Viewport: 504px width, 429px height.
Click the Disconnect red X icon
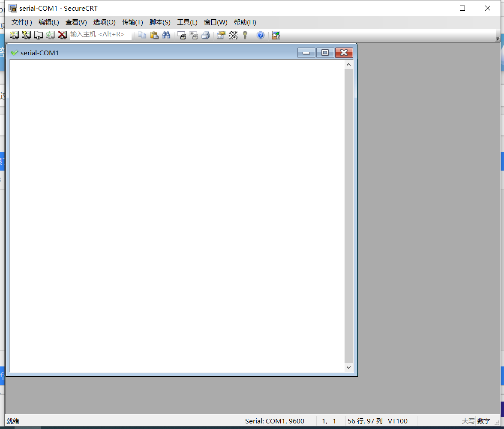pos(63,35)
